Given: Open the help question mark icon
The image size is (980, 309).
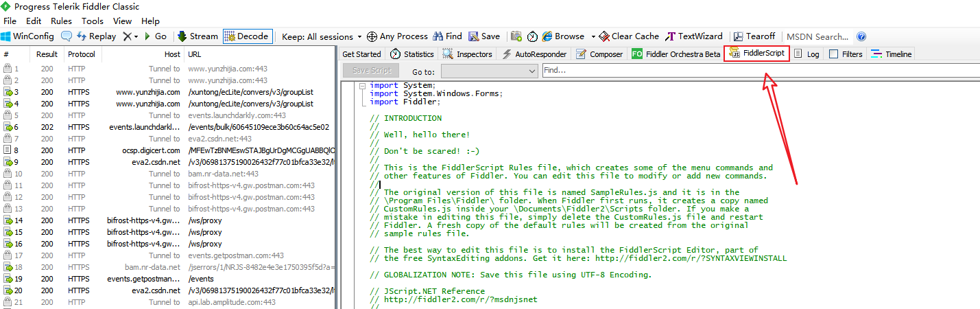Looking at the screenshot, I should [861, 36].
